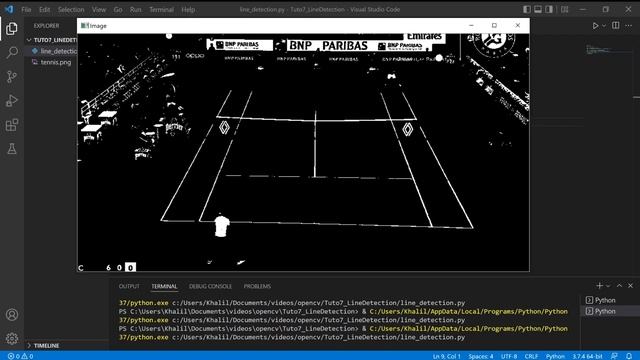
Task: Open the Extensions view
Action: tap(12, 124)
